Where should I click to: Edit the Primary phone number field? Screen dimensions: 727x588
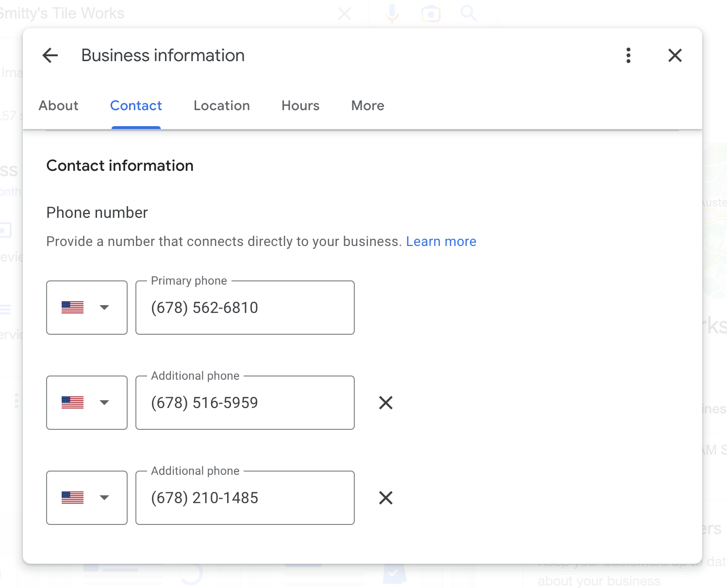[x=245, y=308]
